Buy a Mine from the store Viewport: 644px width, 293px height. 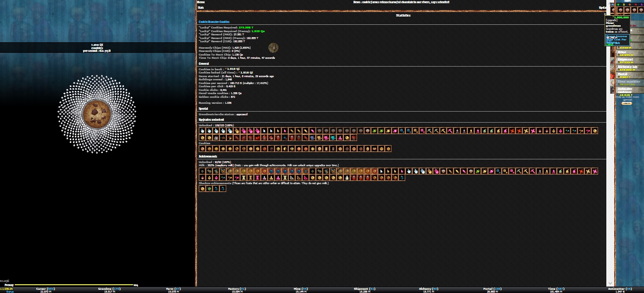tap(625, 53)
